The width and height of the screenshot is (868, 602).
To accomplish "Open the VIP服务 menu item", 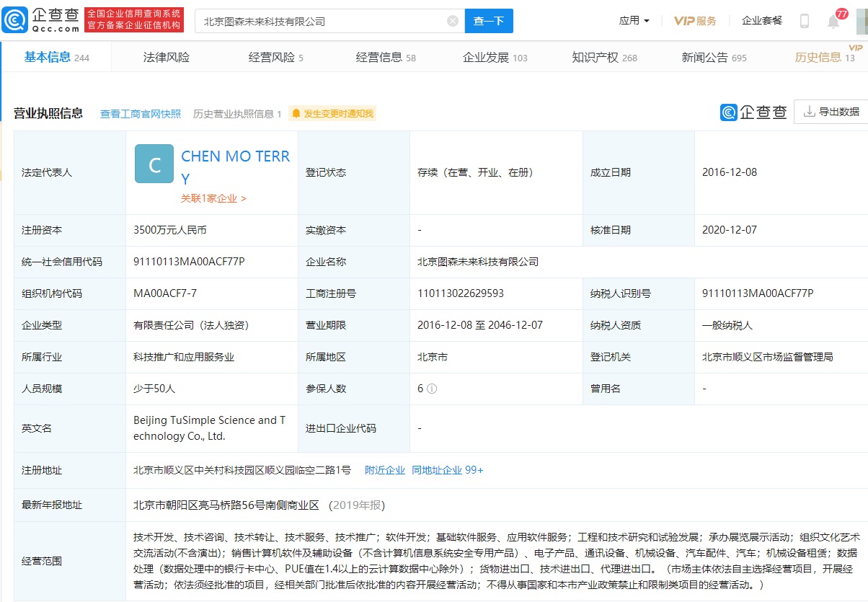I will pos(695,21).
